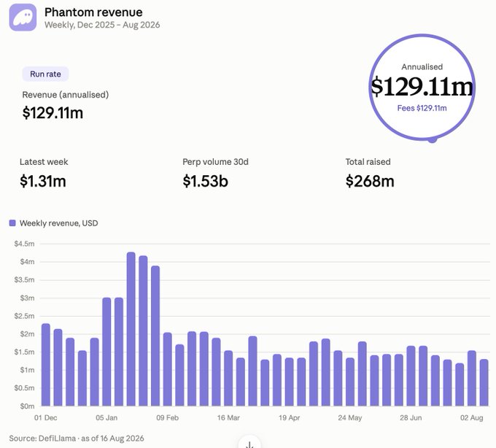Click the 'Phantom revenue' title text
Viewport: 496px width, 448px height.
click(93, 12)
